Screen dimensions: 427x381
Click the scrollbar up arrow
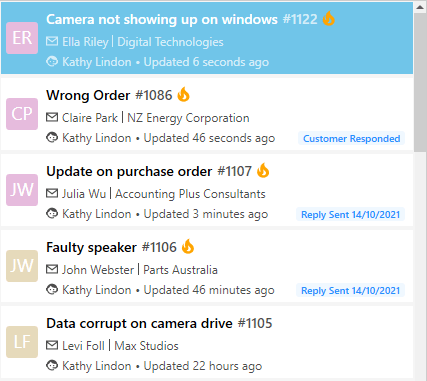coord(420,8)
